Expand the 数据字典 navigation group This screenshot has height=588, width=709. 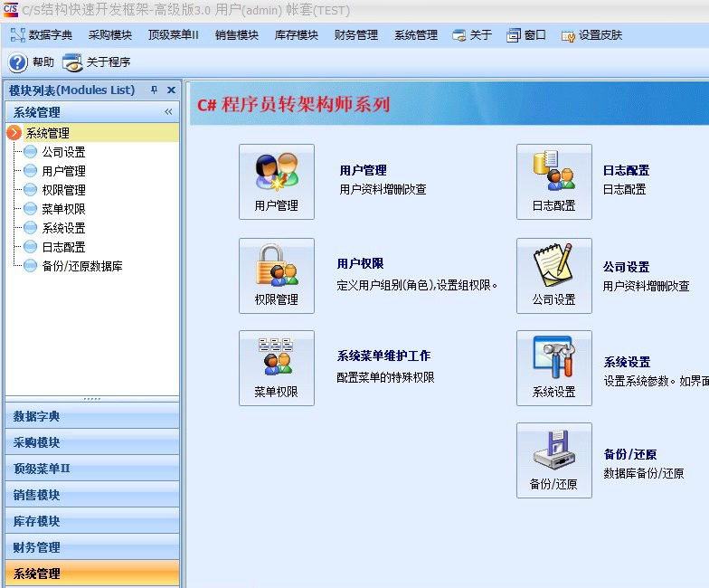pos(92,416)
